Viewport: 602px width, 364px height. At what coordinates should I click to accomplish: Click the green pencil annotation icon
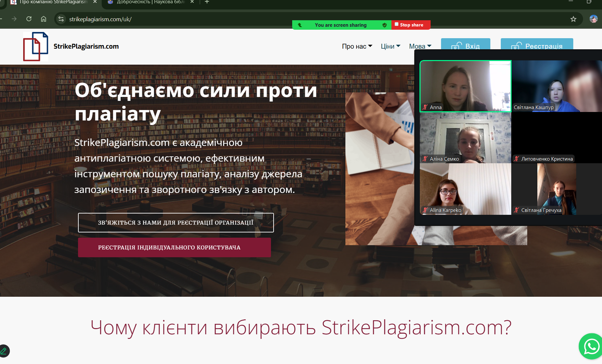tap(4, 351)
